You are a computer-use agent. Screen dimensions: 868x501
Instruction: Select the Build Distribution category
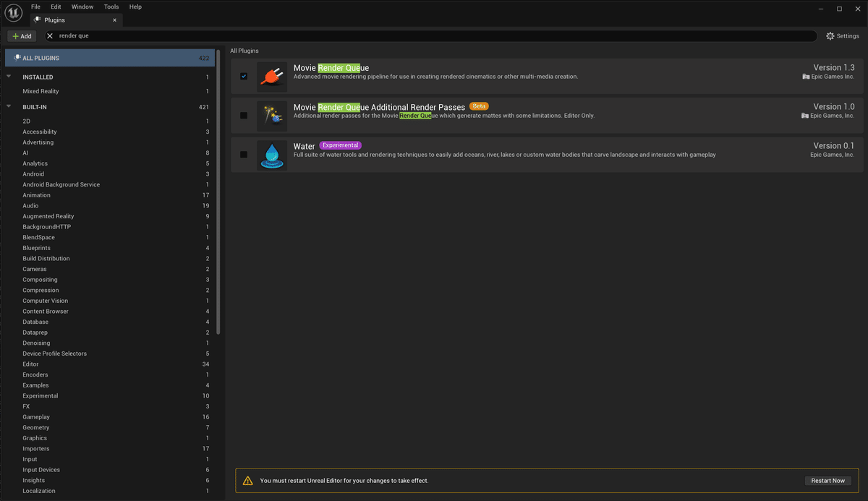click(x=110, y=259)
